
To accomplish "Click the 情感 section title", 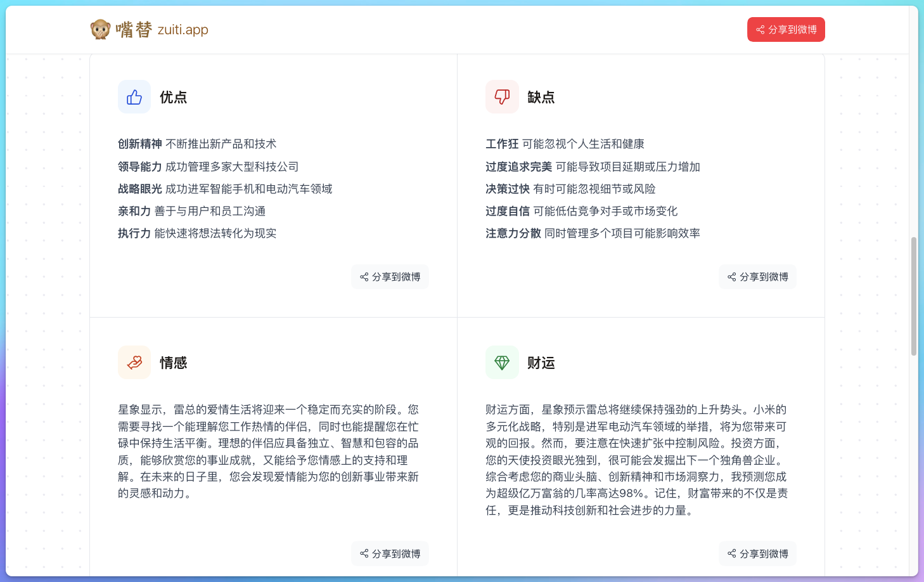I will pyautogui.click(x=174, y=362).
